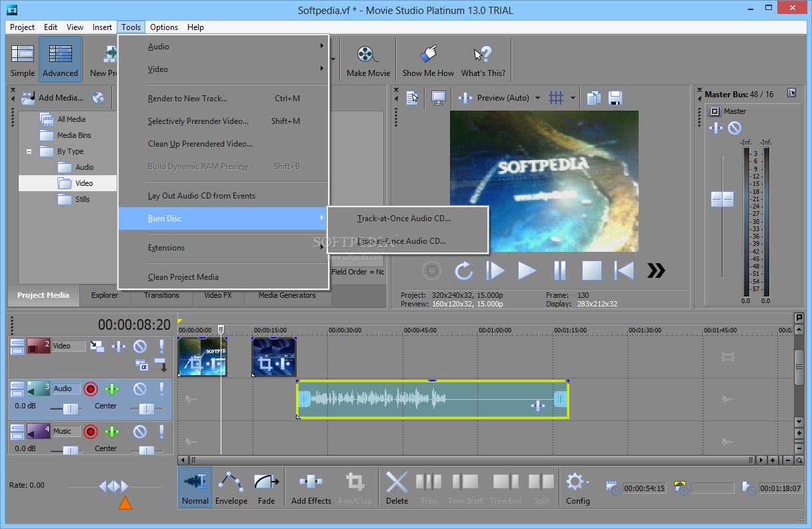
Task: Click the Get Media from Web globe
Action: (99, 97)
